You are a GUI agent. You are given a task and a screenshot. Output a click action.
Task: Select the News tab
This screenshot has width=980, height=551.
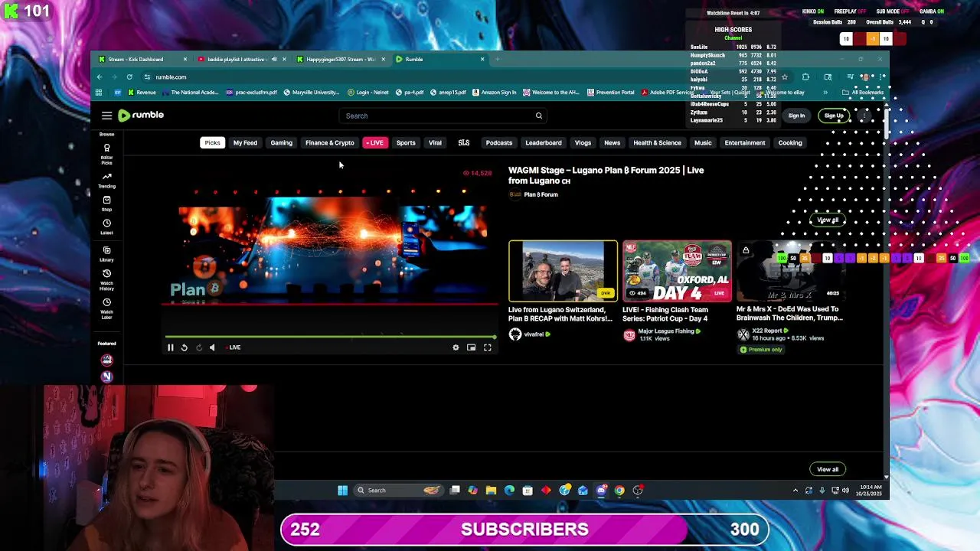point(612,143)
